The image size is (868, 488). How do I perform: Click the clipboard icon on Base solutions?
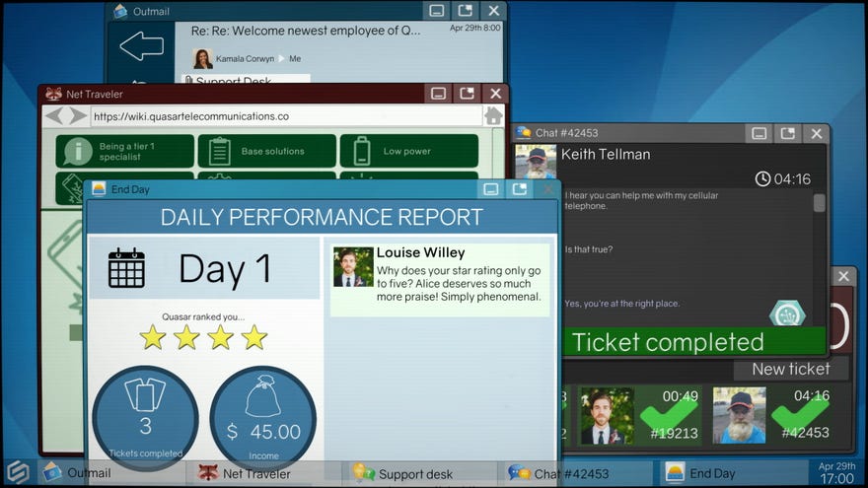pos(220,151)
